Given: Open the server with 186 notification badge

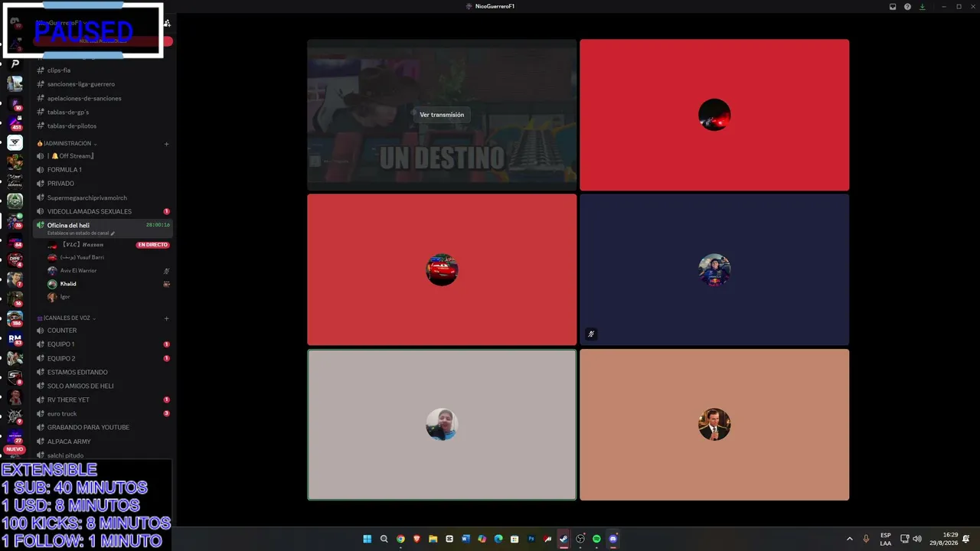Looking at the screenshot, I should tap(15, 318).
